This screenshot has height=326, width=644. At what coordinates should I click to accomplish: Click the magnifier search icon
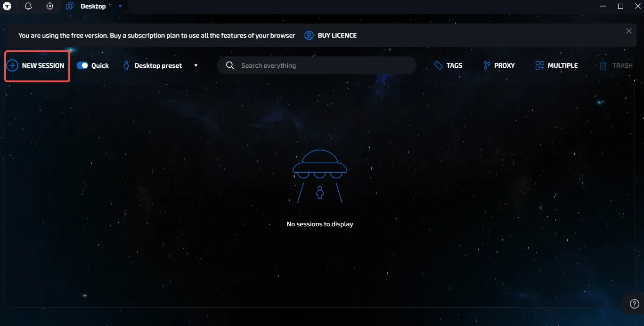230,65
